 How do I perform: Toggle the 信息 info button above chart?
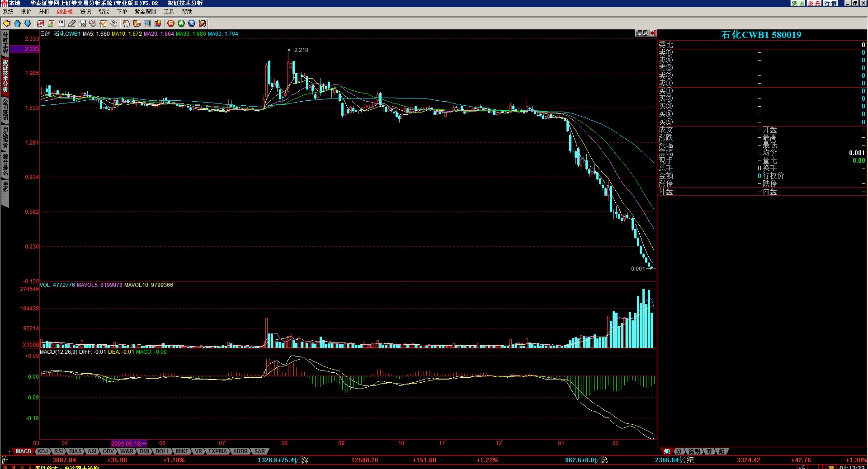pyautogui.click(x=642, y=33)
